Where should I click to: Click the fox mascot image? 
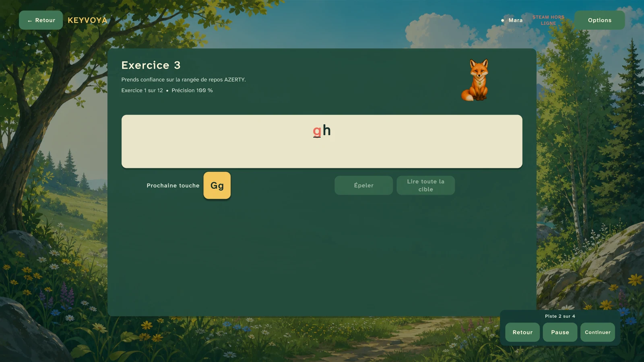(x=475, y=80)
